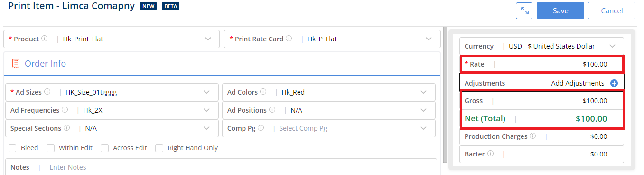Click the info icon next to Ad Sizes
This screenshot has width=644, height=175.
point(47,92)
